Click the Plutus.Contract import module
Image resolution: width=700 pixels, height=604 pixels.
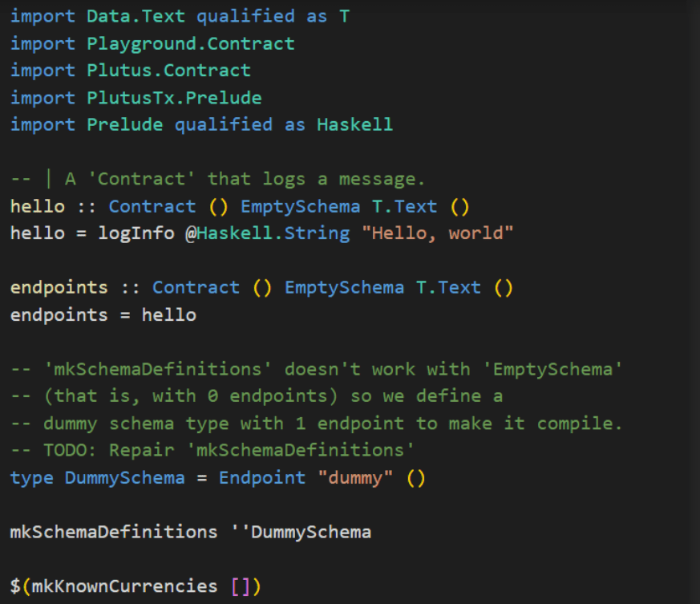click(x=168, y=71)
